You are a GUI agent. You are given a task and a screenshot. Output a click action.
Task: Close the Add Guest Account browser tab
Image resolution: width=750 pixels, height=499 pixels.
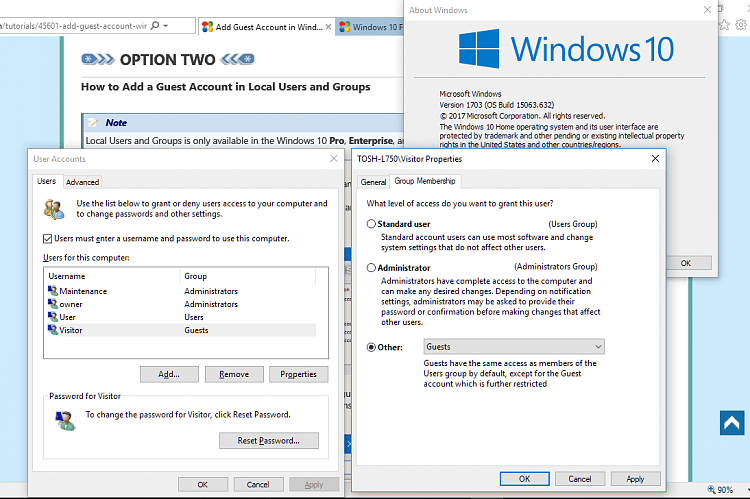point(328,27)
